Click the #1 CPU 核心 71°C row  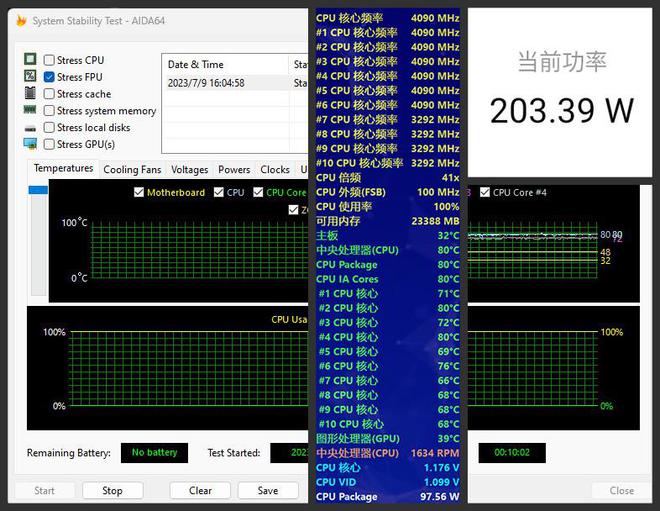click(x=387, y=294)
